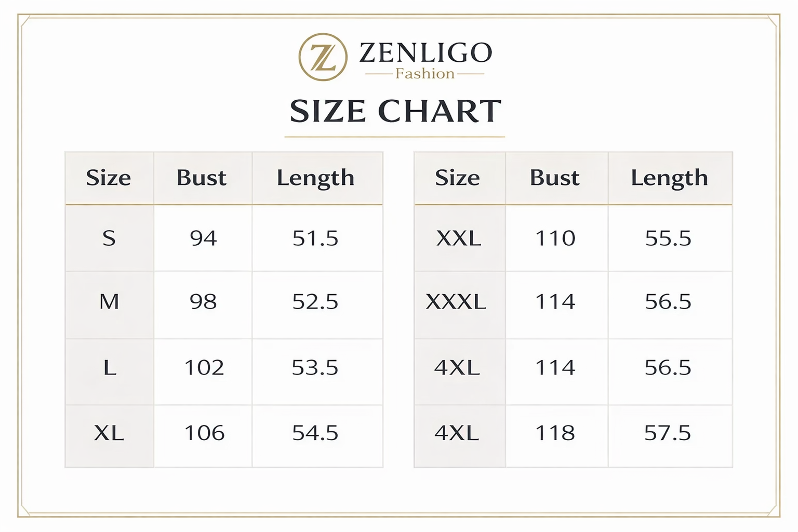Image resolution: width=798 pixels, height=532 pixels.
Task: Click the XXL size cell
Action: click(x=458, y=238)
